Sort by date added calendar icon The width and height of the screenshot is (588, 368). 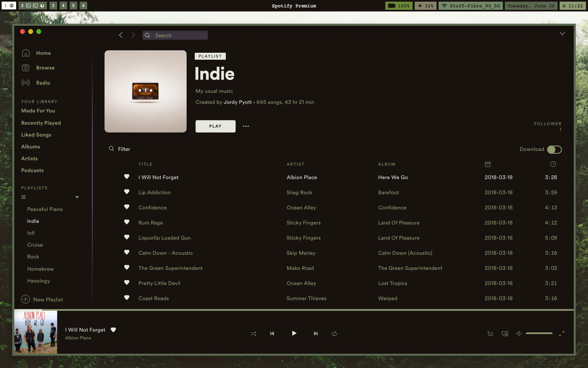click(487, 164)
